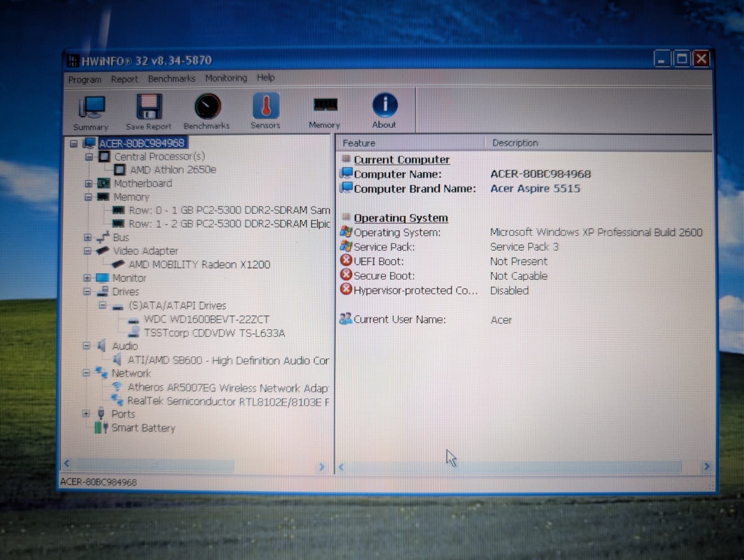Click the Atheros wireless adapter icon
This screenshot has height=560, width=744.
(x=117, y=387)
